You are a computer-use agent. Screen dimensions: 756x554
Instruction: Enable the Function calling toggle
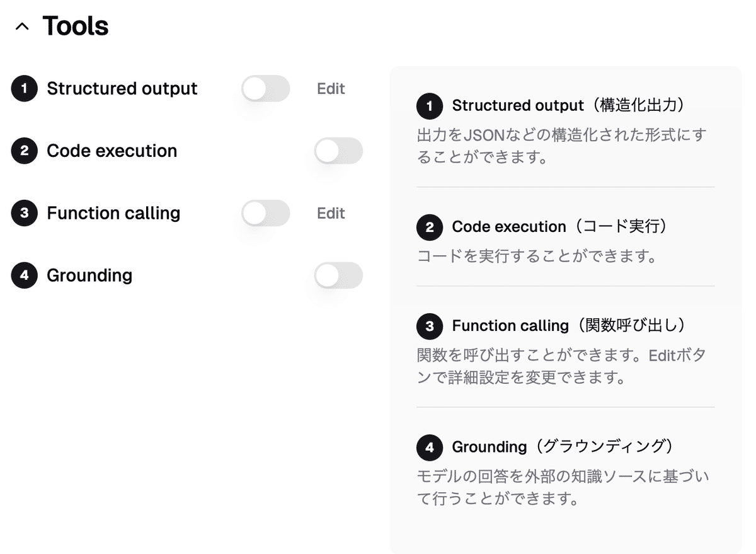pos(266,214)
